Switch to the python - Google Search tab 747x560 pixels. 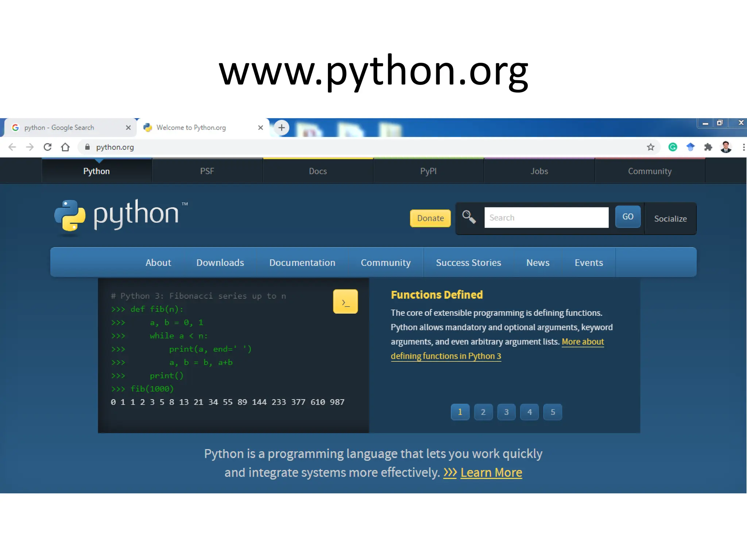(x=70, y=128)
